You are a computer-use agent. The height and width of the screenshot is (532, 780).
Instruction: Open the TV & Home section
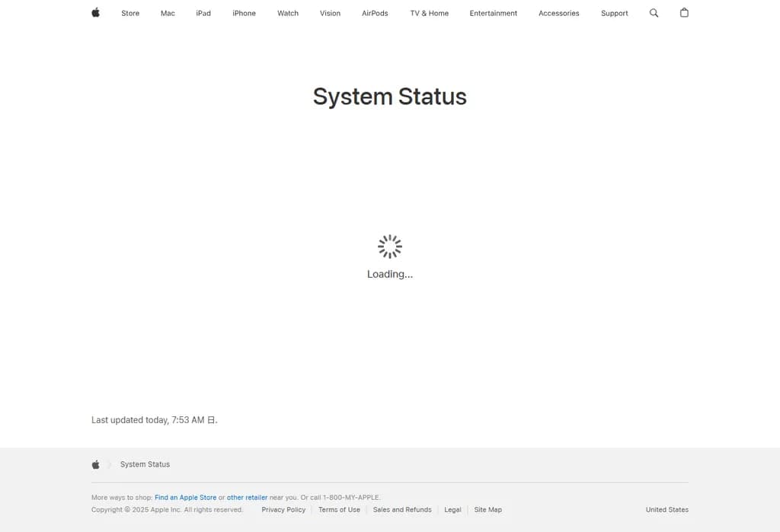(x=429, y=13)
